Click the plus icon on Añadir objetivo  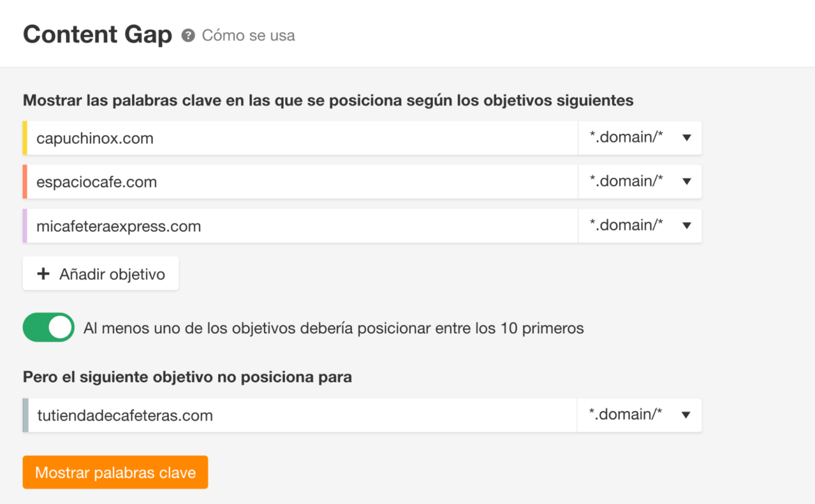(43, 274)
